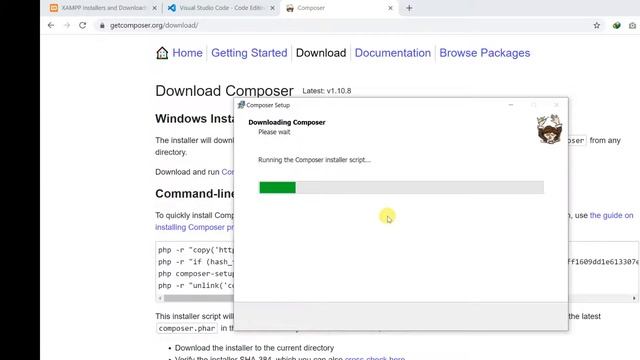This screenshot has width=640, height=360.
Task: Close the XAMPP Installers tab
Action: tap(155, 8)
